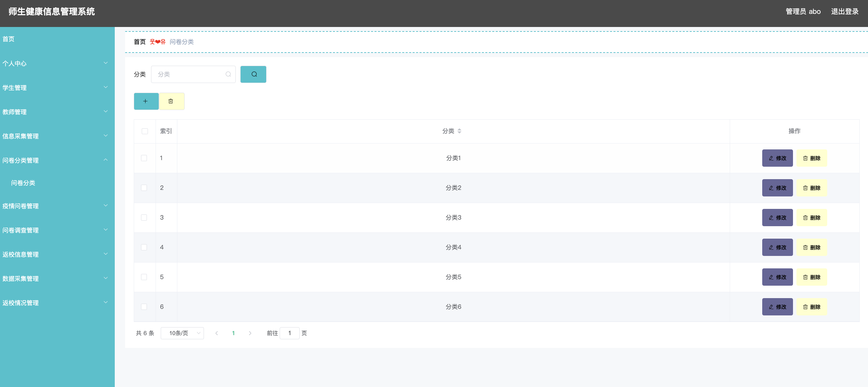Collapse the 问卷分类管理 sidebar menu
The height and width of the screenshot is (387, 868).
pyautogui.click(x=55, y=160)
